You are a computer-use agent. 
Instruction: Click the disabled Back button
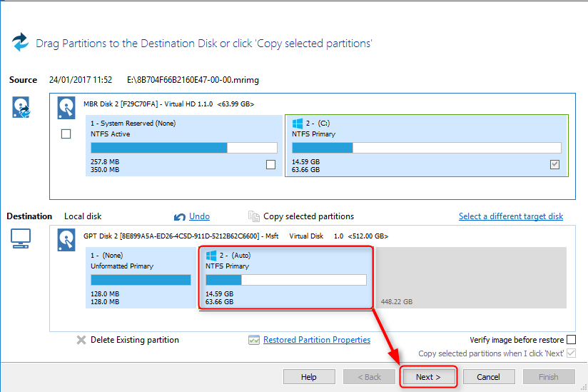click(x=369, y=376)
